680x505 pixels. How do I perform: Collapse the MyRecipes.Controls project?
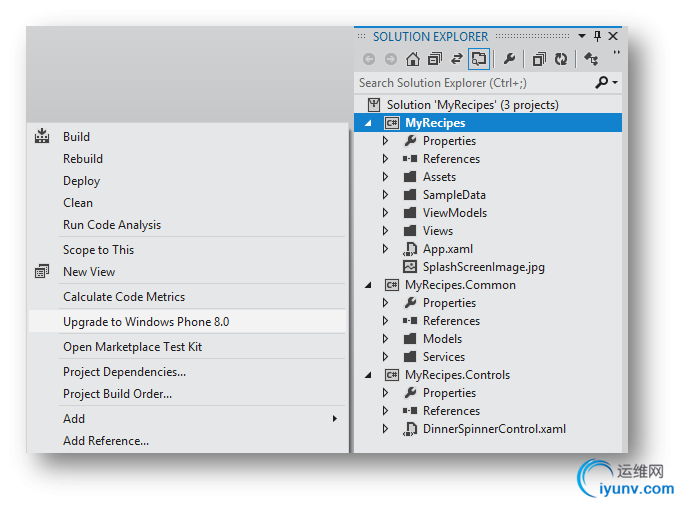368,375
